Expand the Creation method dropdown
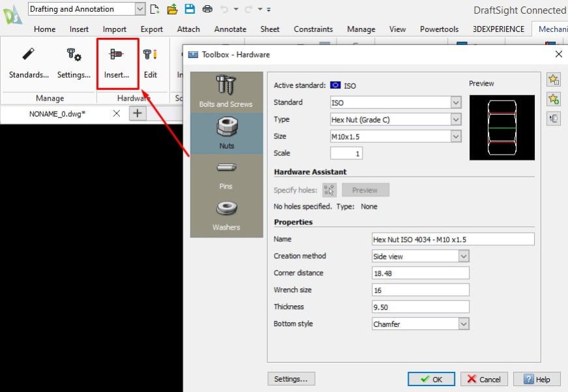The width and height of the screenshot is (568, 392). (x=463, y=256)
